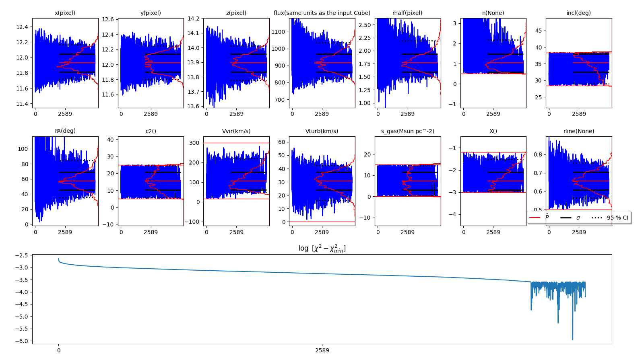Click the red line legend swatch
644x362 pixels.
pyautogui.click(x=535, y=218)
